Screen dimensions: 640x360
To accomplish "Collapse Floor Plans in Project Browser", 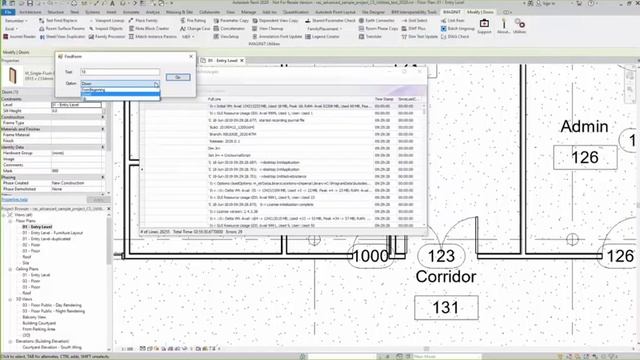I will pyautogui.click(x=10, y=221).
